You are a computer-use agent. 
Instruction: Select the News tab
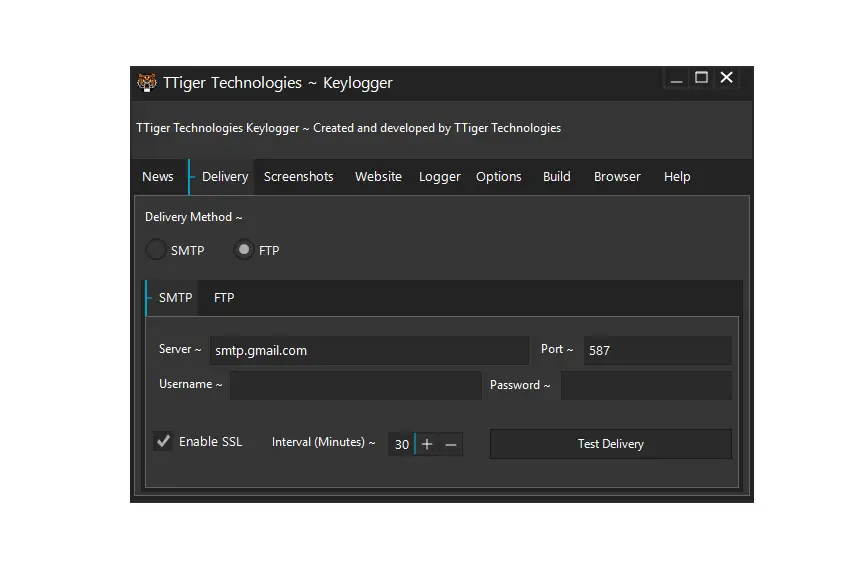[x=157, y=176]
